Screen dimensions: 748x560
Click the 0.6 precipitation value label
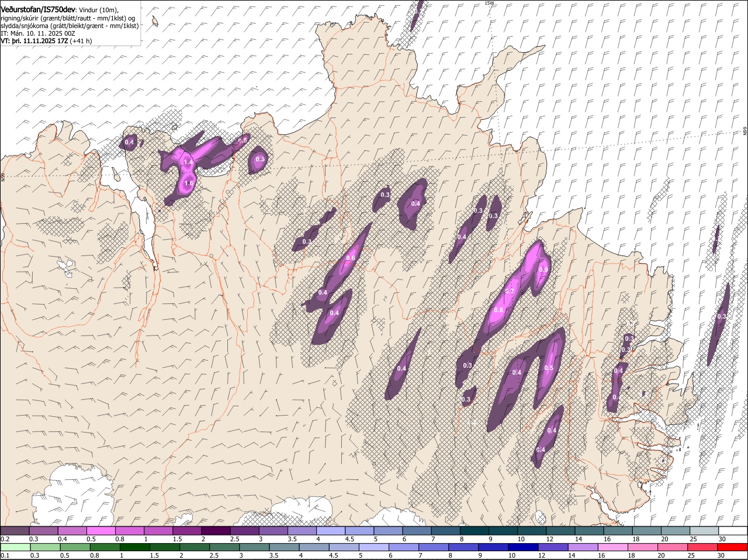tap(351, 258)
